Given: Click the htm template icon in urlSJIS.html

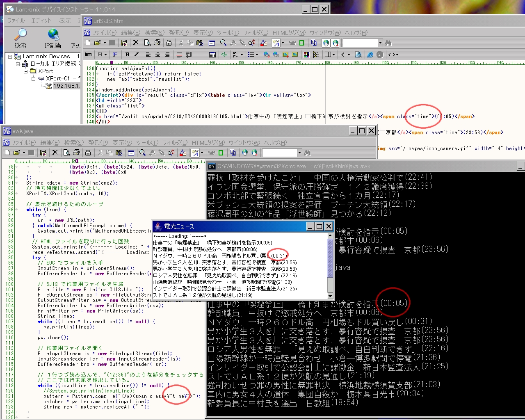Looking at the screenshot, I should (88, 55).
